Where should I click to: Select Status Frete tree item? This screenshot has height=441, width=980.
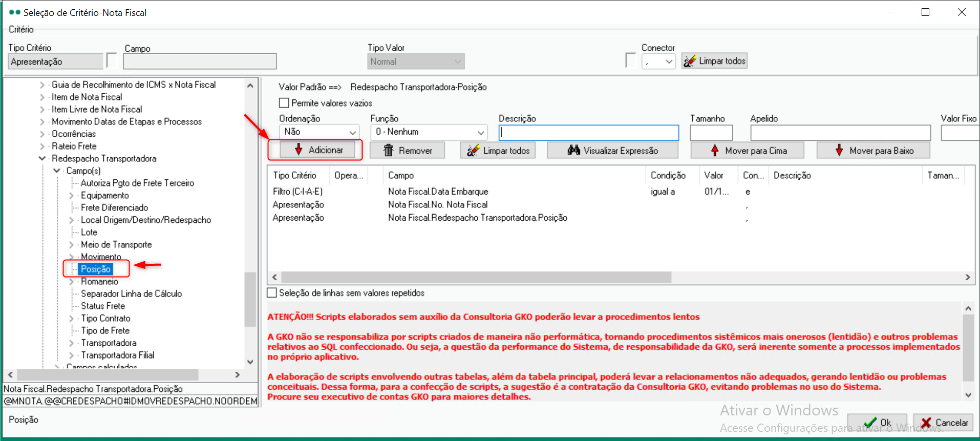[103, 306]
